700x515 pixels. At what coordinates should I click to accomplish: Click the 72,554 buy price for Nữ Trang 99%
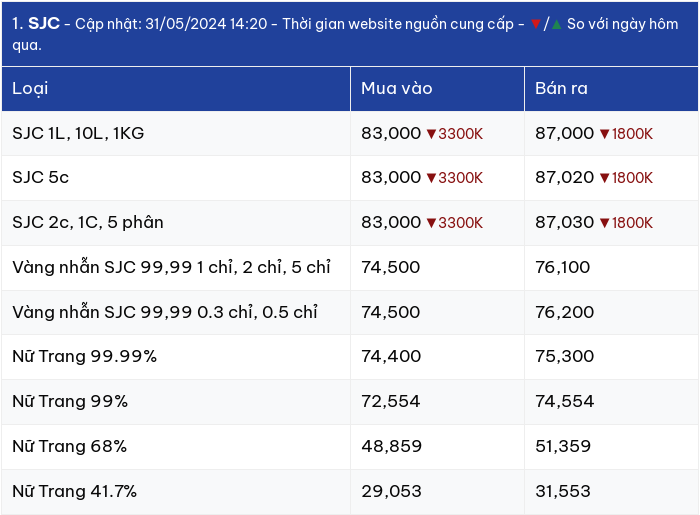[x=391, y=401]
